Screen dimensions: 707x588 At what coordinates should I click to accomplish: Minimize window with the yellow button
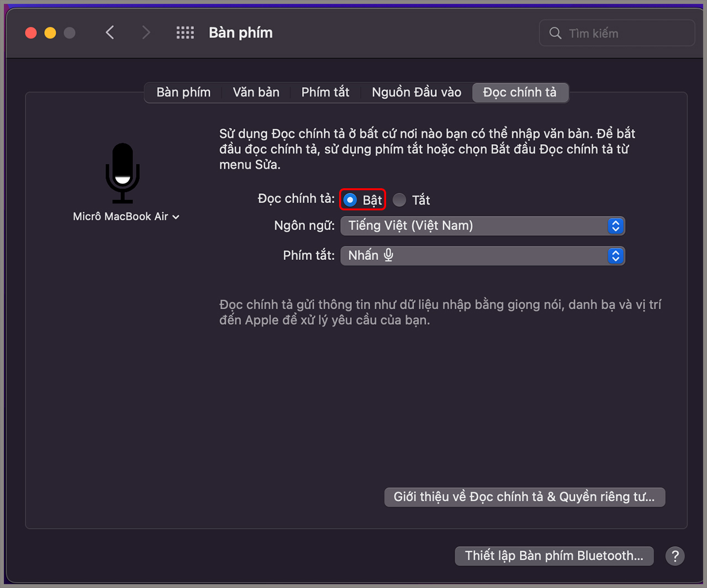50,33
